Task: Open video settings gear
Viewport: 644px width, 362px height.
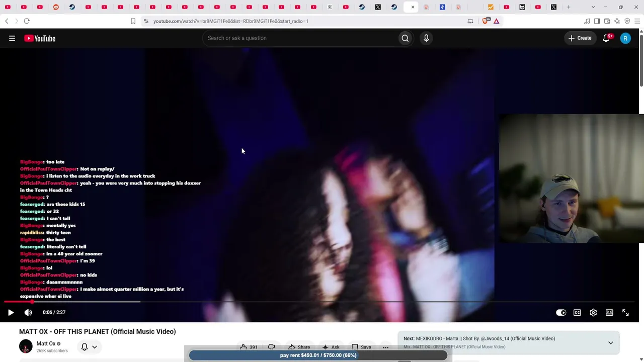Action: pyautogui.click(x=593, y=313)
